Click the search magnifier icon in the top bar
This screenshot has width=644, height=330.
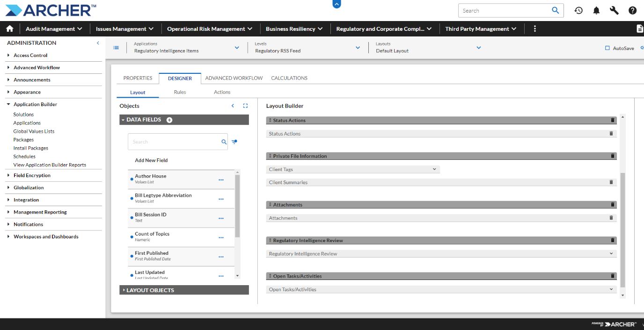point(556,10)
